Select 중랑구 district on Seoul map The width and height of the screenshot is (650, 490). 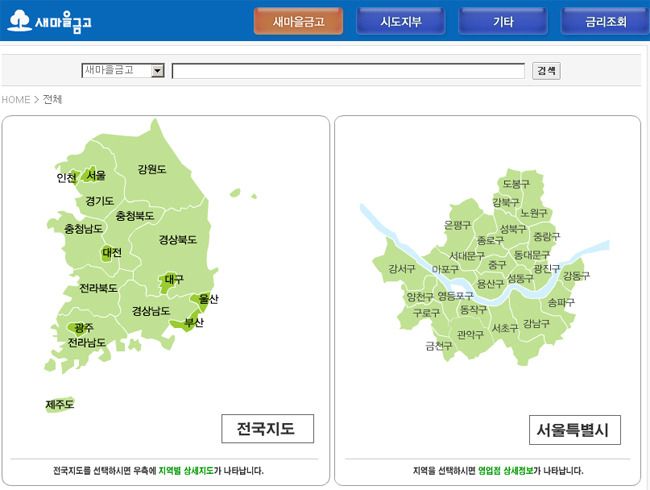[546, 237]
